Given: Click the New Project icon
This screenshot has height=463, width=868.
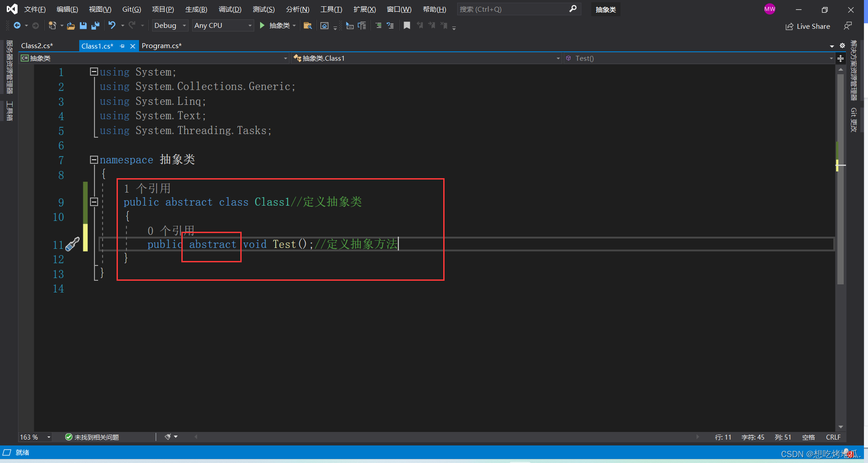Looking at the screenshot, I should click(52, 26).
